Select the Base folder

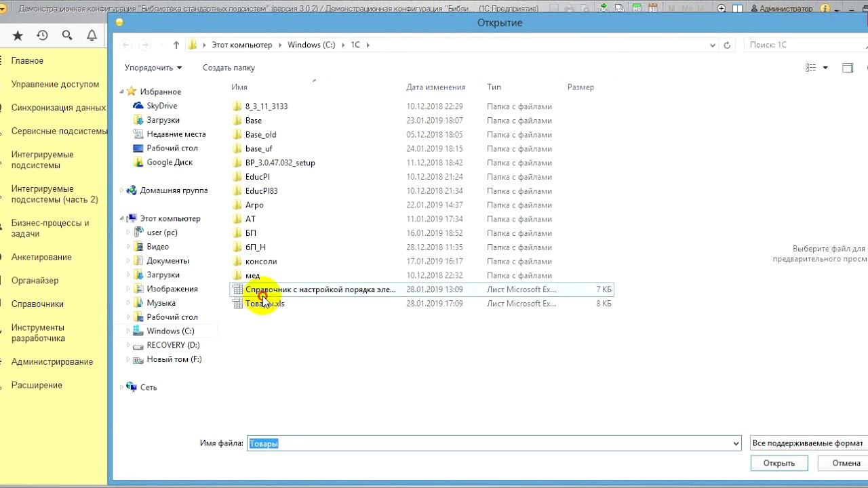tap(254, 121)
